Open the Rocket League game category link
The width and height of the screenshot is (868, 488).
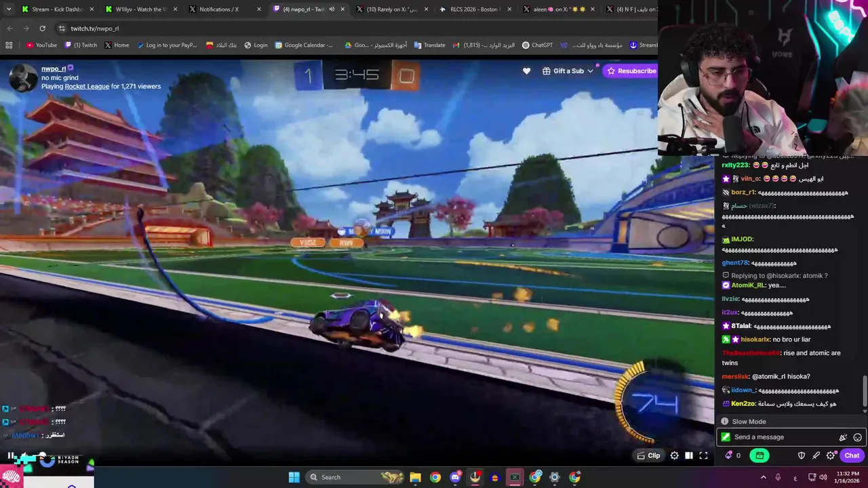coord(87,86)
